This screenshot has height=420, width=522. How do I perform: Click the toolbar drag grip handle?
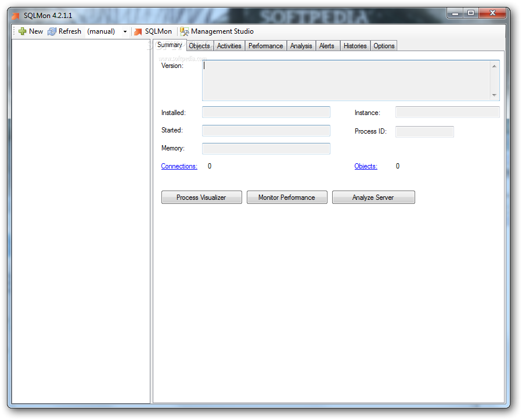14,31
